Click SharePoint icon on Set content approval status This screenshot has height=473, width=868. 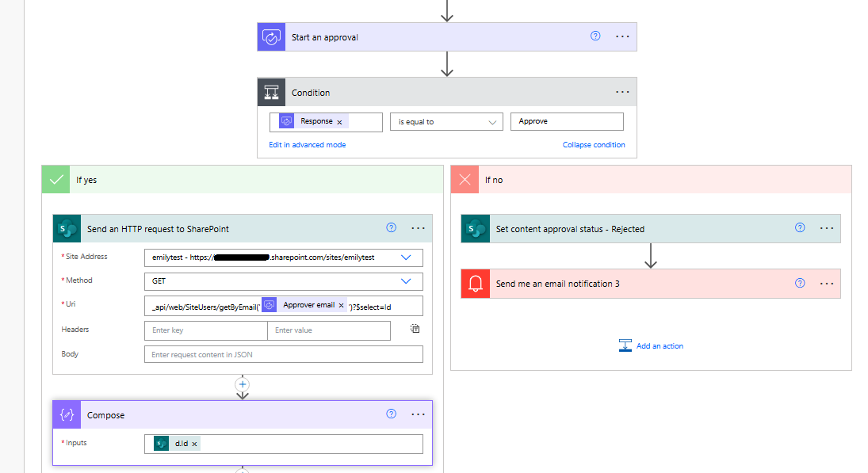pyautogui.click(x=476, y=228)
